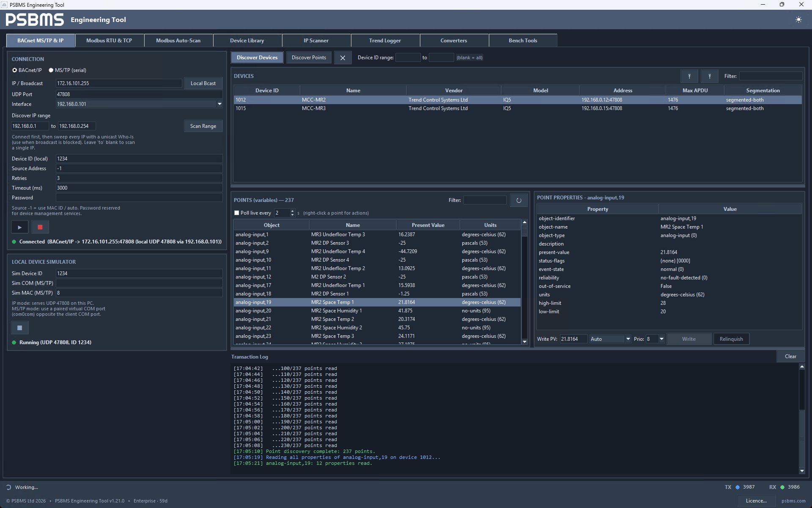The height and width of the screenshot is (508, 812).
Task: Sort points by the Present Value header
Action: pos(428,225)
